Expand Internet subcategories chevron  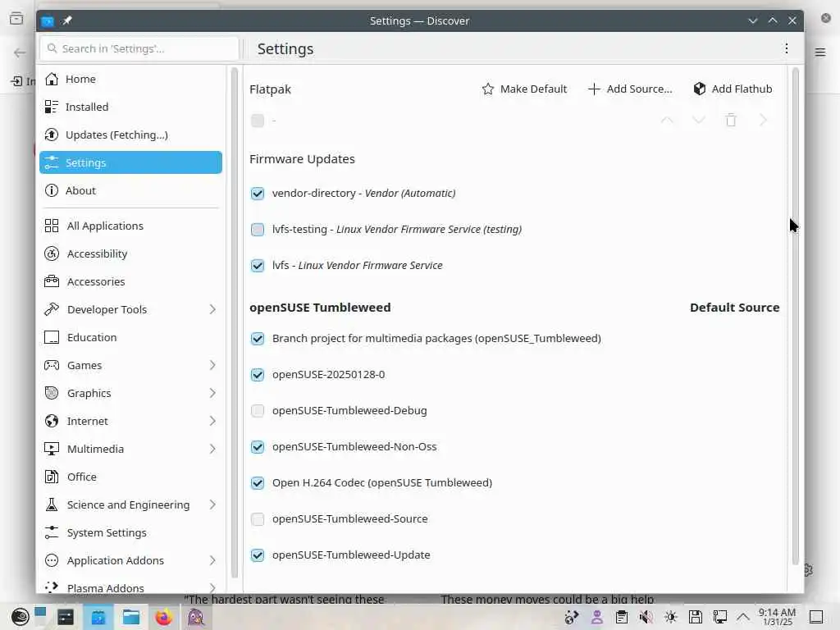click(212, 421)
